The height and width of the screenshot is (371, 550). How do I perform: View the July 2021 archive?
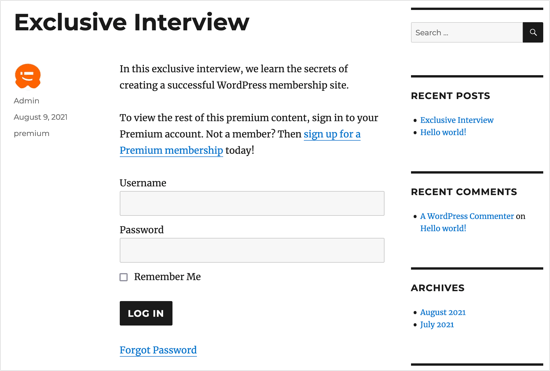[x=437, y=324]
